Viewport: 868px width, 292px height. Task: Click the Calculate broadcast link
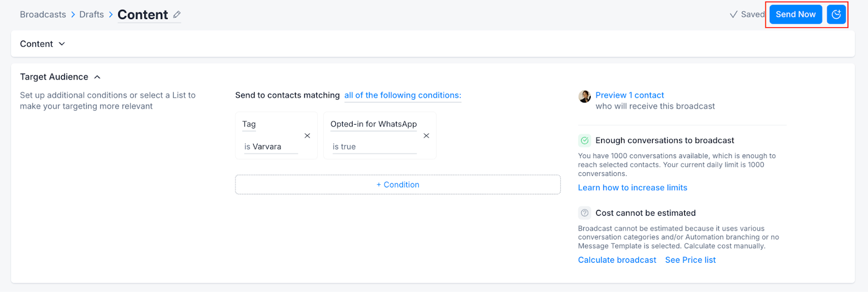(x=617, y=260)
